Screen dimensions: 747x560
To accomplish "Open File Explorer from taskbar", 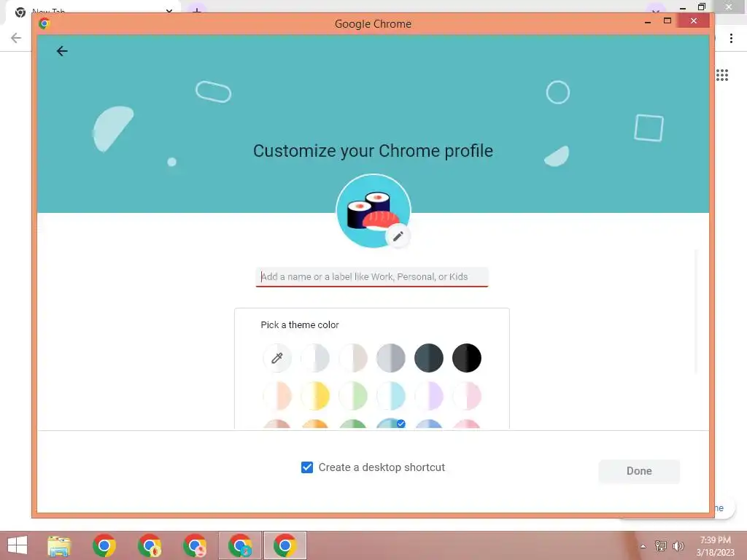I will pyautogui.click(x=59, y=545).
